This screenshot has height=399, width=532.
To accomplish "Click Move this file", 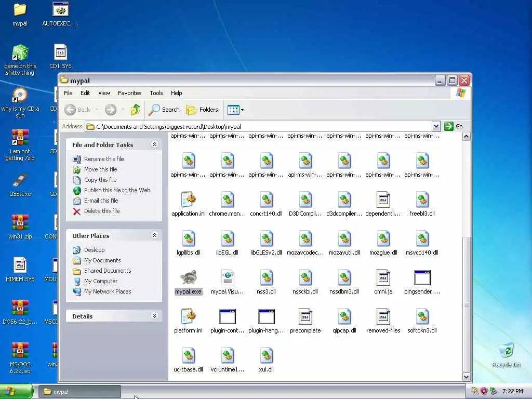I will 100,169.
